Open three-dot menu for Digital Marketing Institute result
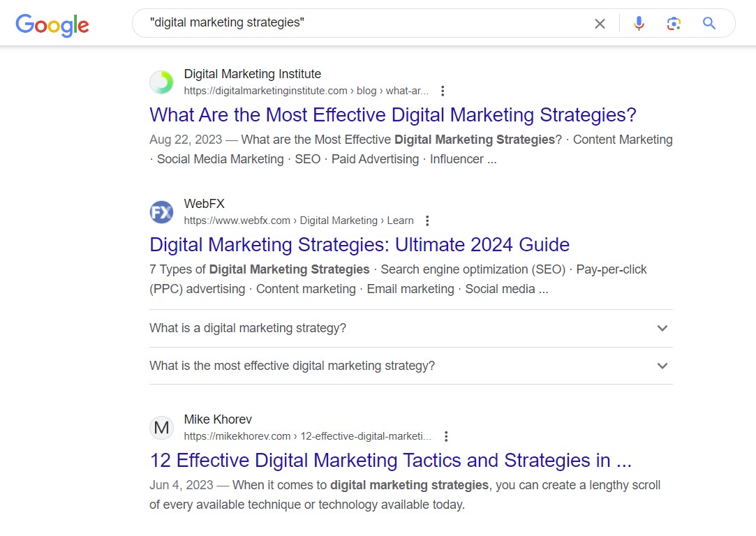The height and width of the screenshot is (536, 756). pyautogui.click(x=443, y=90)
